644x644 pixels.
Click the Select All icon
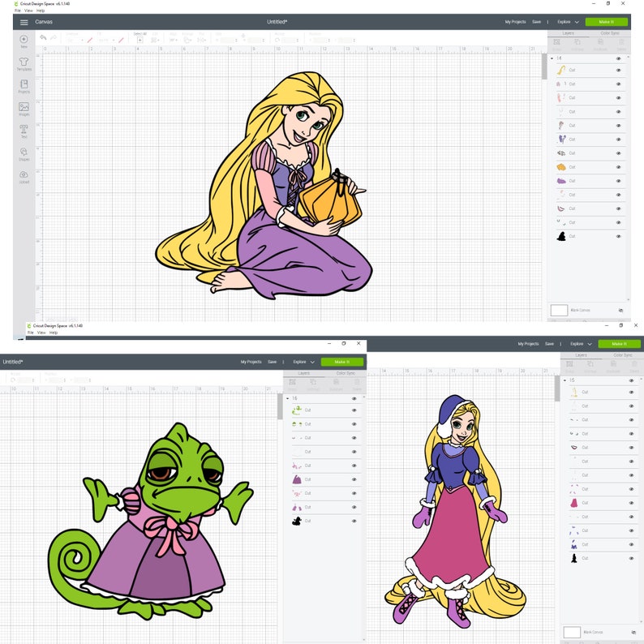pos(140,40)
